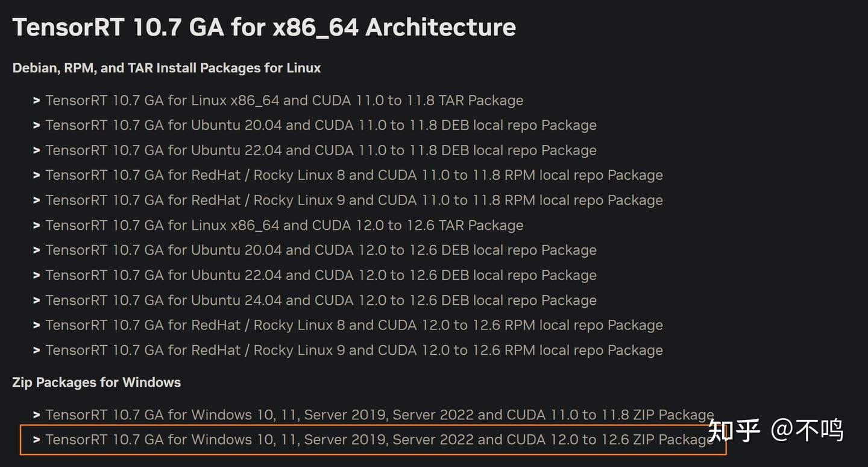Click chevron before Windows CUDA 12.6 ZIP Package
This screenshot has height=467, width=868.
pos(37,440)
